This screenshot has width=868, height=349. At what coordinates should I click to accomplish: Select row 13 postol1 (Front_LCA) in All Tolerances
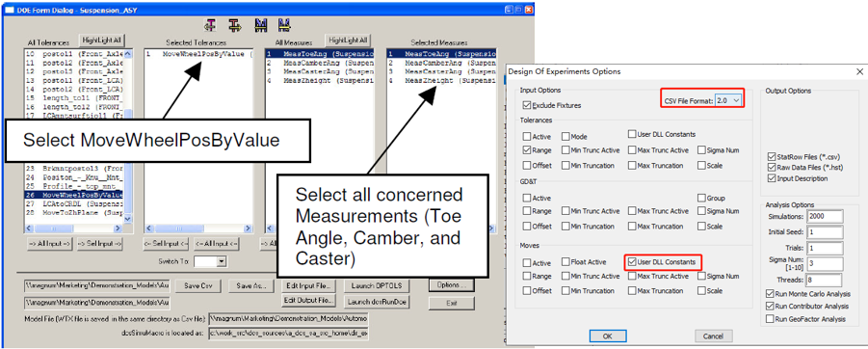coord(74,80)
